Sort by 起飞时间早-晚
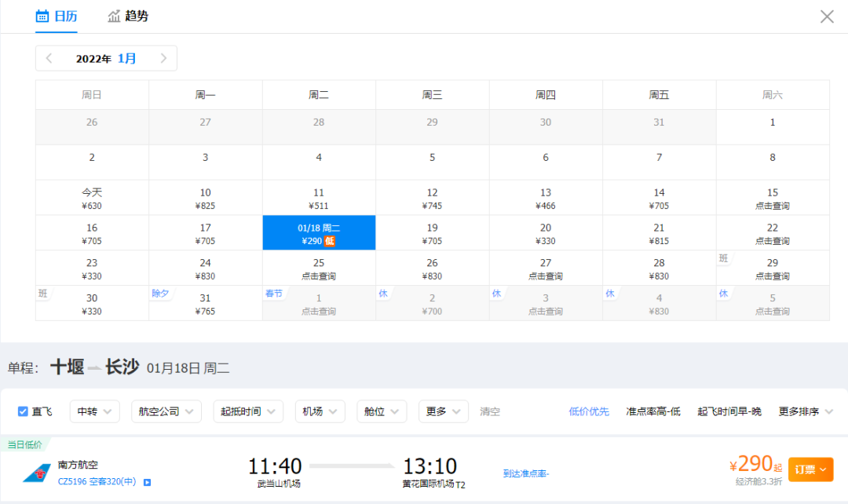The width and height of the screenshot is (848, 504). [x=729, y=411]
